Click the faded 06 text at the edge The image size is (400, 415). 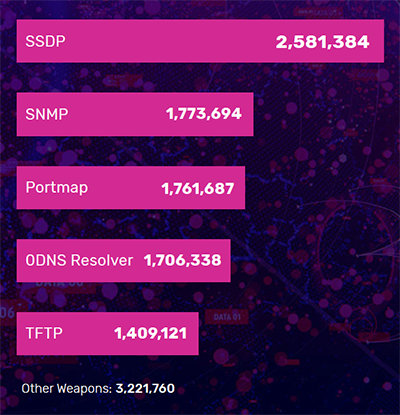7,313
